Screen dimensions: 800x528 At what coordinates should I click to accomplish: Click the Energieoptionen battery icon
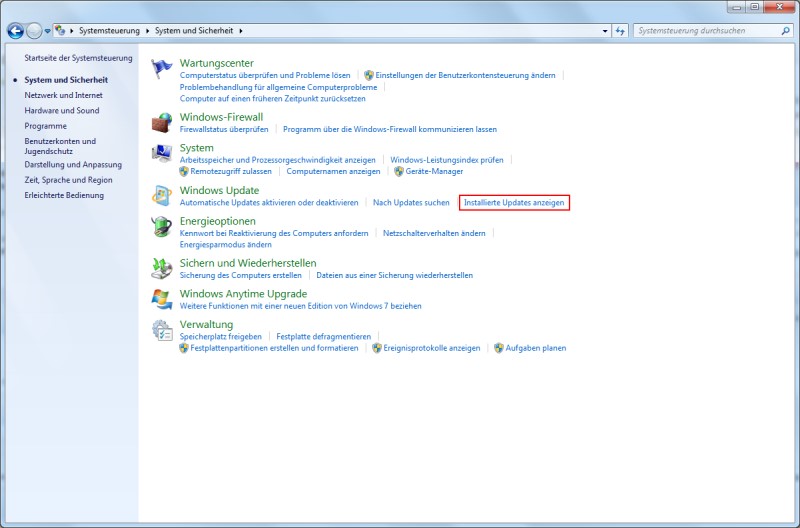click(x=162, y=227)
